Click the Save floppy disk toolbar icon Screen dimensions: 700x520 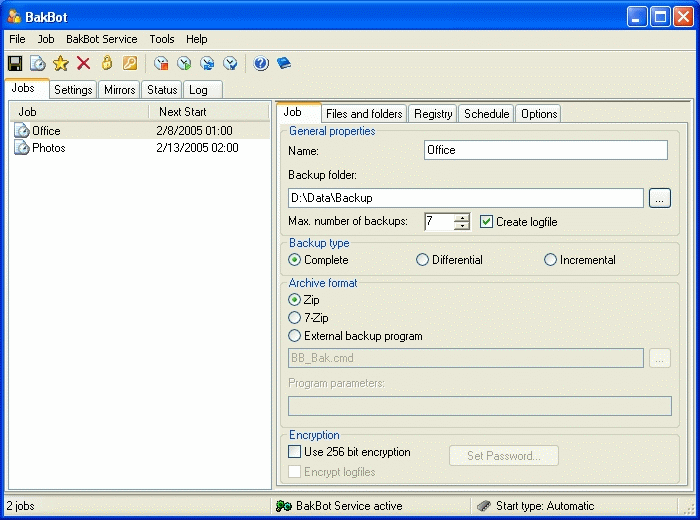15,63
